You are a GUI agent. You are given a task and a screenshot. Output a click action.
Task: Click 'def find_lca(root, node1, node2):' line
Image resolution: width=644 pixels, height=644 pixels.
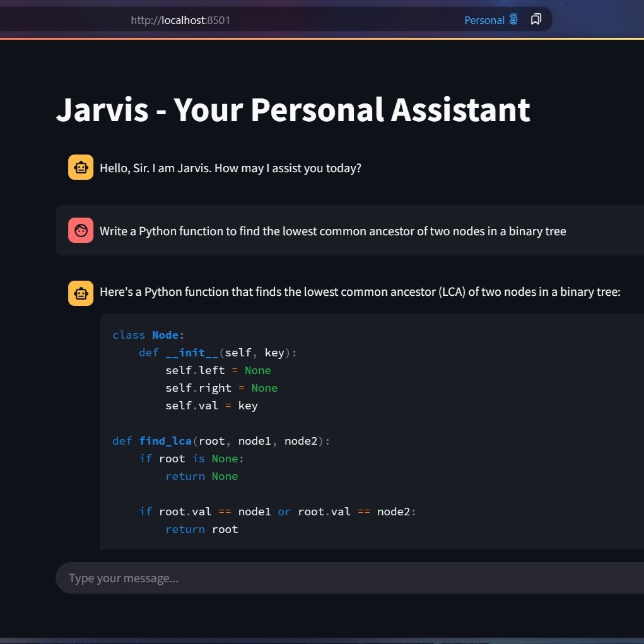coord(221,441)
